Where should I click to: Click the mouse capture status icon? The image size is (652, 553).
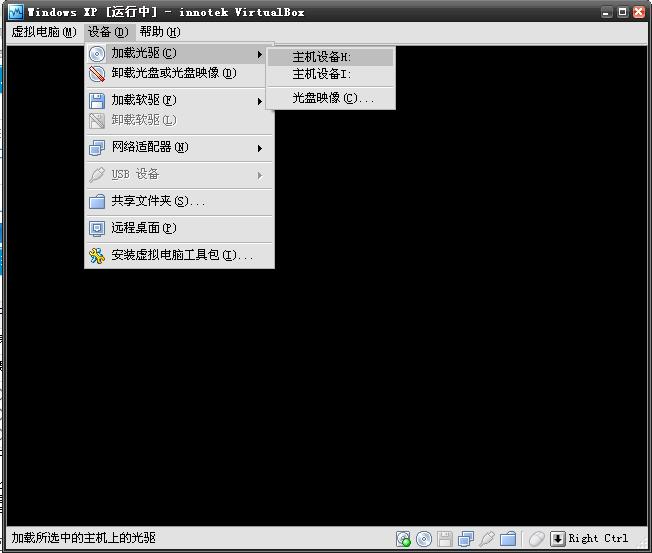pyautogui.click(x=536, y=539)
